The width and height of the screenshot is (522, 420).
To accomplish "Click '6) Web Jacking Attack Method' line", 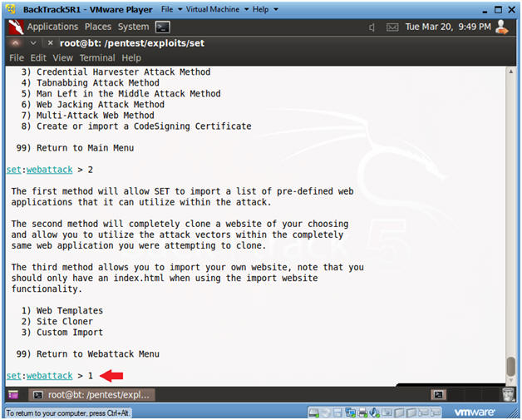I will (x=93, y=104).
